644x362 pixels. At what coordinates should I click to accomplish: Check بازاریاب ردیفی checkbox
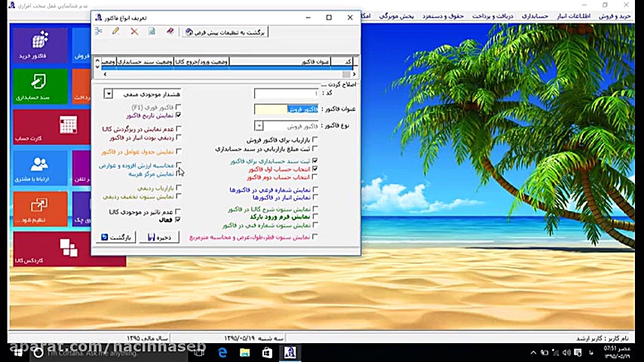click(x=178, y=187)
